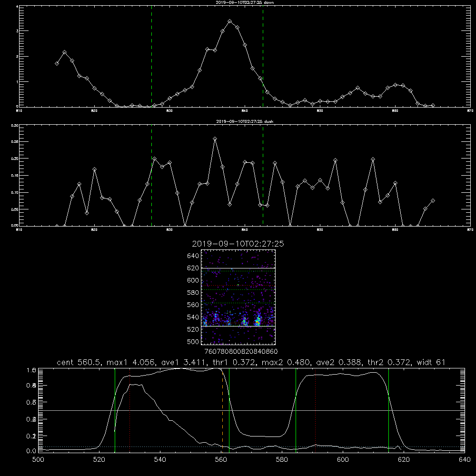Click the first data marker of dawn curve
Screen dimensions: 476x476
57,63
